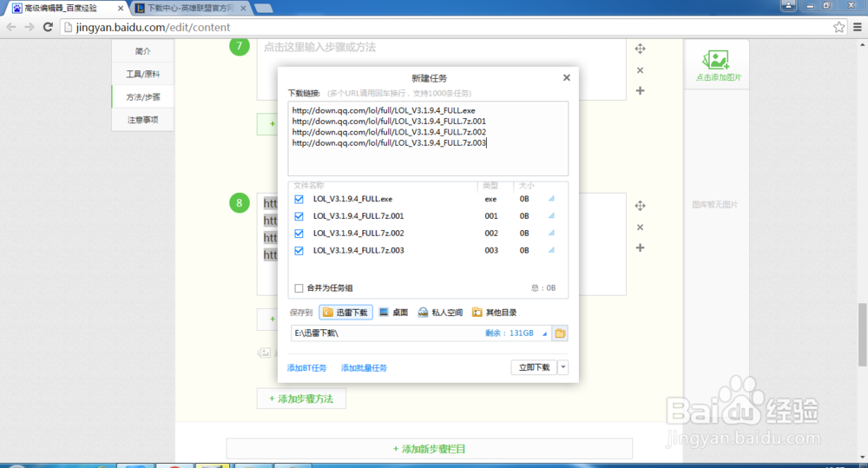This screenshot has width=868, height=468.
Task: Click the Chrome user profile icon
Action: [788, 5]
